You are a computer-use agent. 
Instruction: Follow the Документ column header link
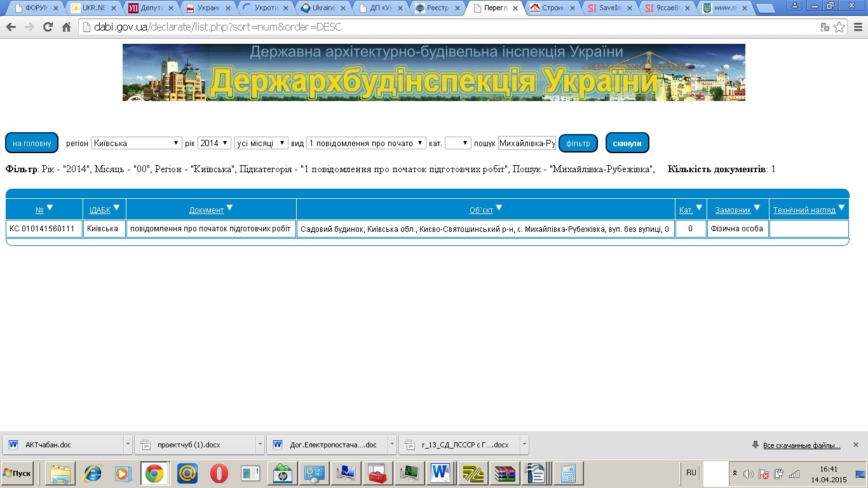click(x=207, y=210)
